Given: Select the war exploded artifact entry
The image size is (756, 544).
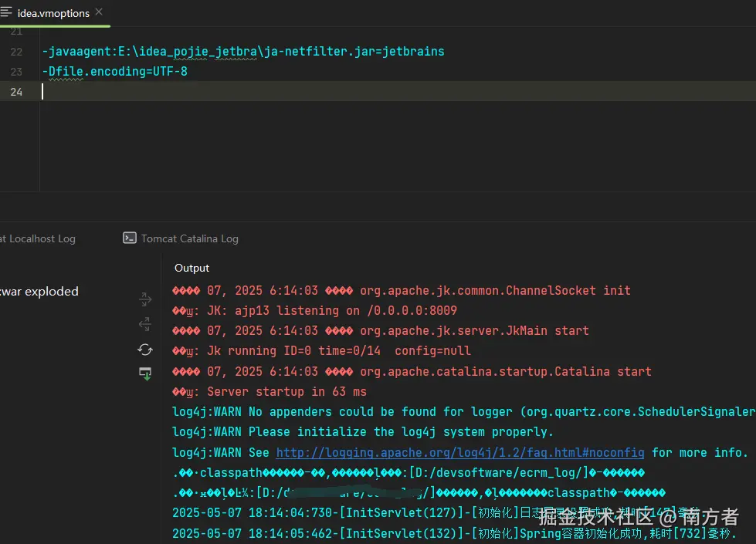Looking at the screenshot, I should click(x=40, y=291).
